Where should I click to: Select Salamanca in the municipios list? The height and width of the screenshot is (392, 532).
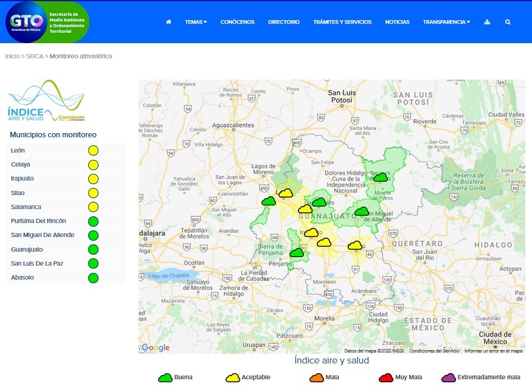66,207
